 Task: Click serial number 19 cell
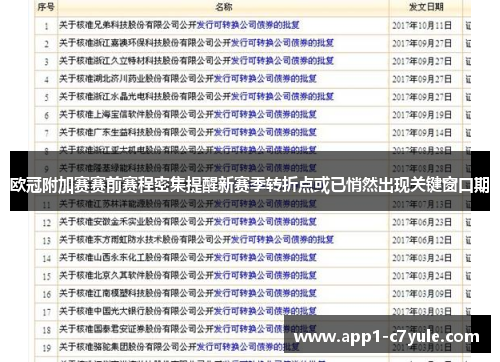coord(46,348)
